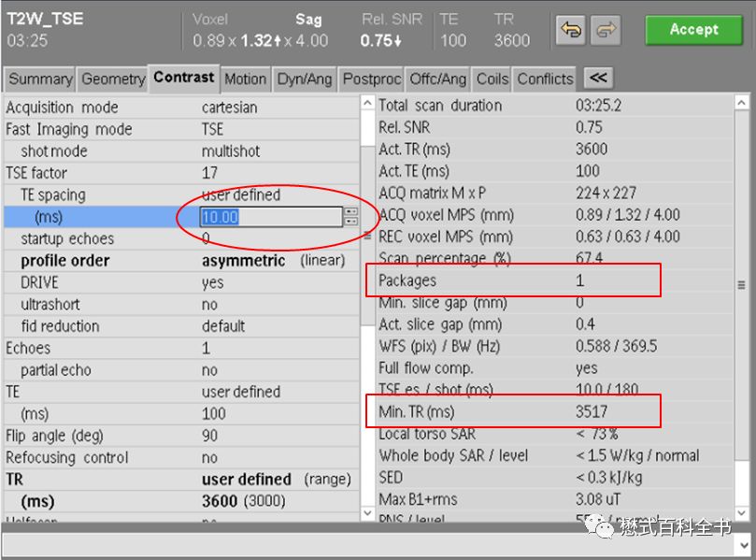Open the bottom-right dropdown arrow
The image size is (756, 560).
coord(744,546)
